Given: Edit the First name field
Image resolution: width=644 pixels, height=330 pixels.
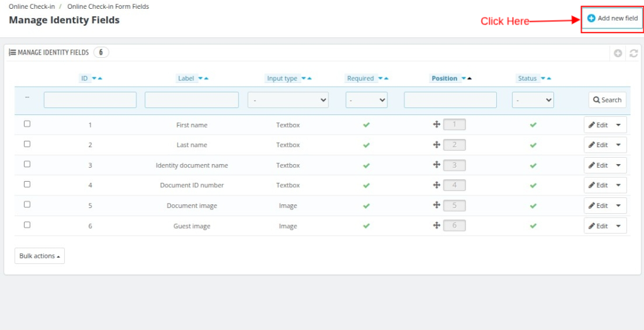Looking at the screenshot, I should [x=598, y=125].
